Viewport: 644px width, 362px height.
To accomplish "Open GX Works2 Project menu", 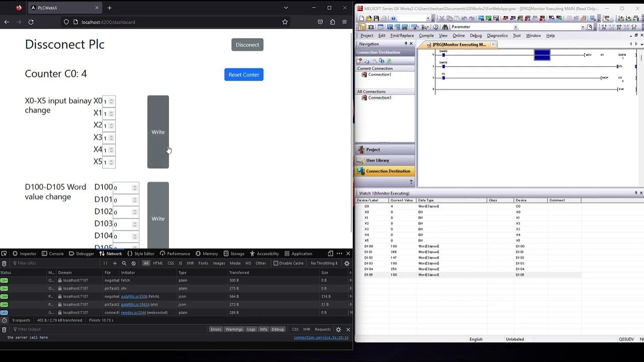I will coord(367,36).
